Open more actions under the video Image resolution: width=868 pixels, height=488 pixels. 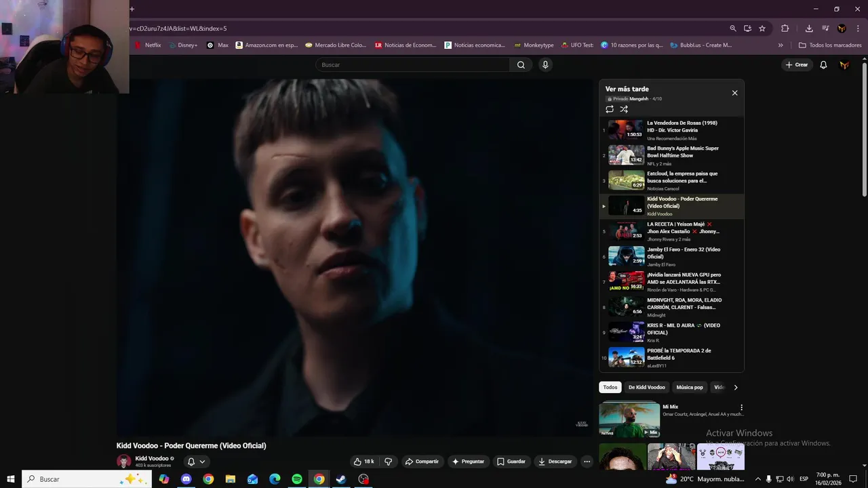coord(587,462)
